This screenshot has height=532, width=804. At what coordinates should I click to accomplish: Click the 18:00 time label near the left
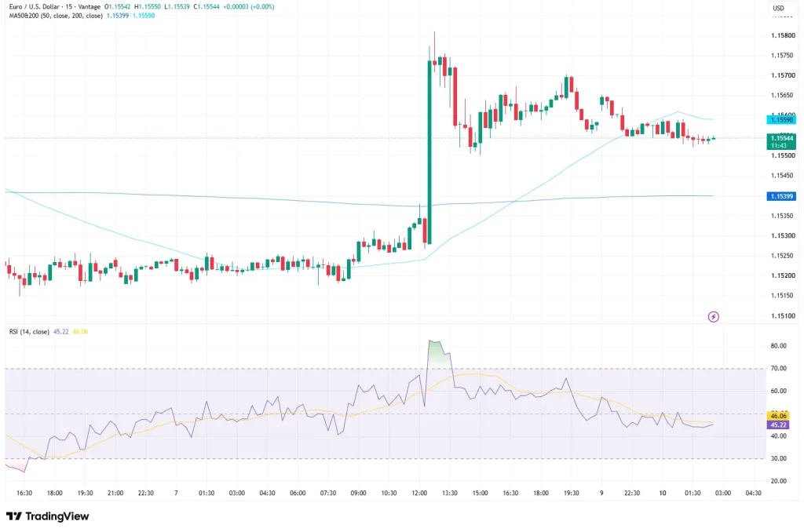pos(55,493)
